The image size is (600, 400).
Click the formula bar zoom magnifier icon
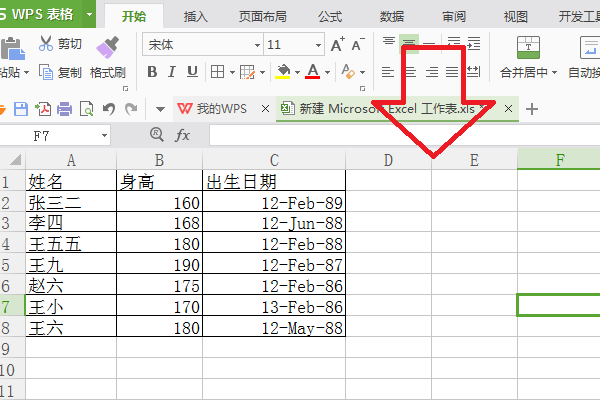coord(157,134)
